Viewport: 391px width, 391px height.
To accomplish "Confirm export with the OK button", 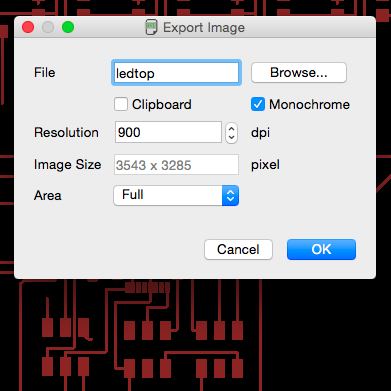I will (321, 249).
